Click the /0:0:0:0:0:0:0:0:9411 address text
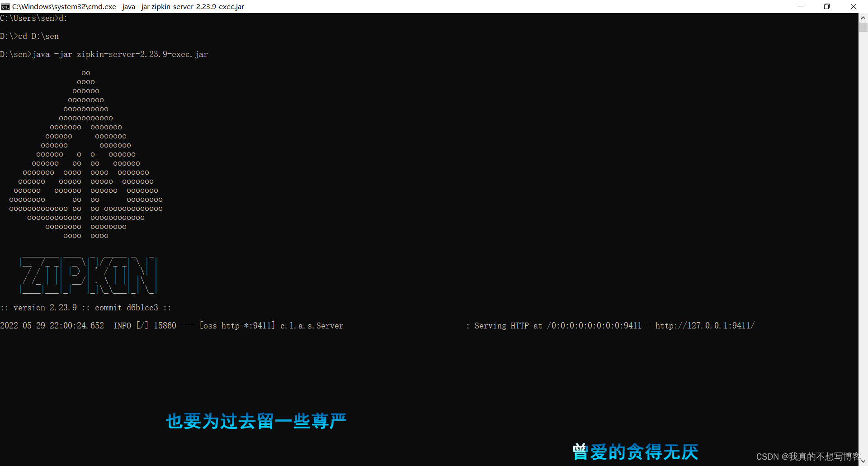868x466 pixels. click(x=594, y=326)
